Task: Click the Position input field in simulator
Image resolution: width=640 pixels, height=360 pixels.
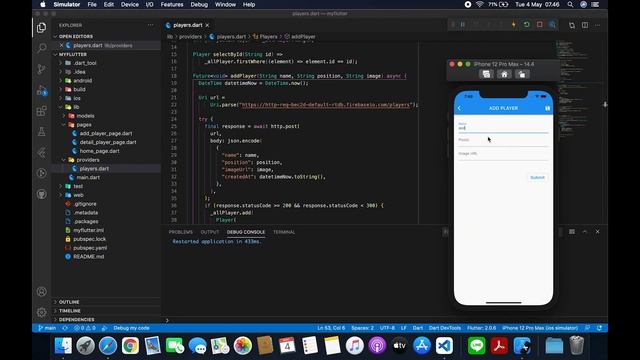Action: tap(503, 141)
